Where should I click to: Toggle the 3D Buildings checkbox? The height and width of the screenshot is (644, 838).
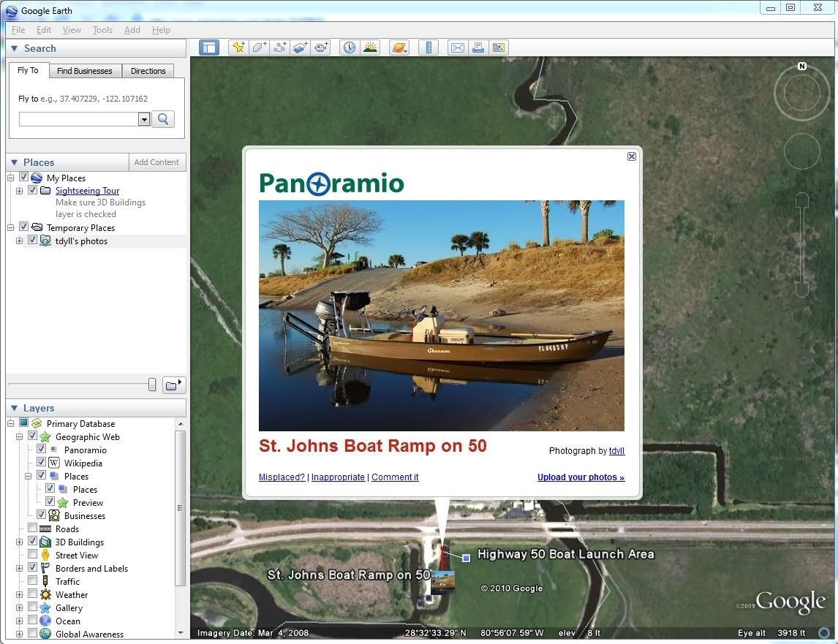point(33,541)
